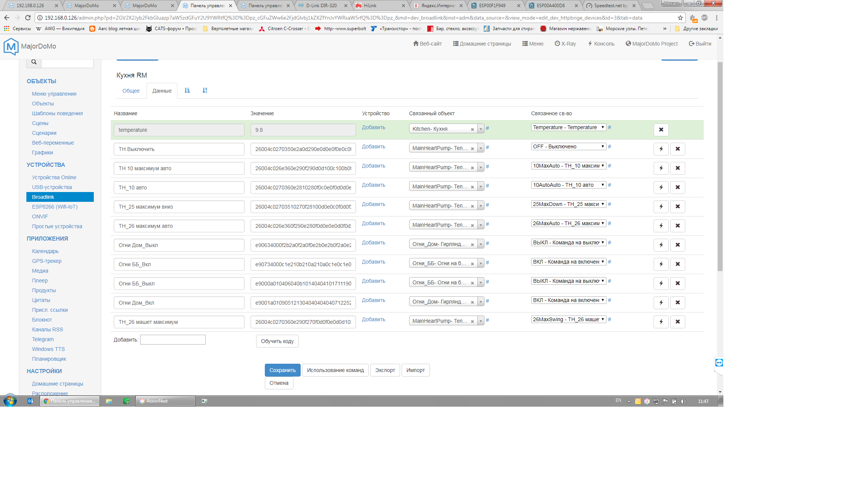This screenshot has width=868, height=488.
Task: Open linked object dropdown arrow for Огни Дом_Выкл
Action: click(481, 244)
